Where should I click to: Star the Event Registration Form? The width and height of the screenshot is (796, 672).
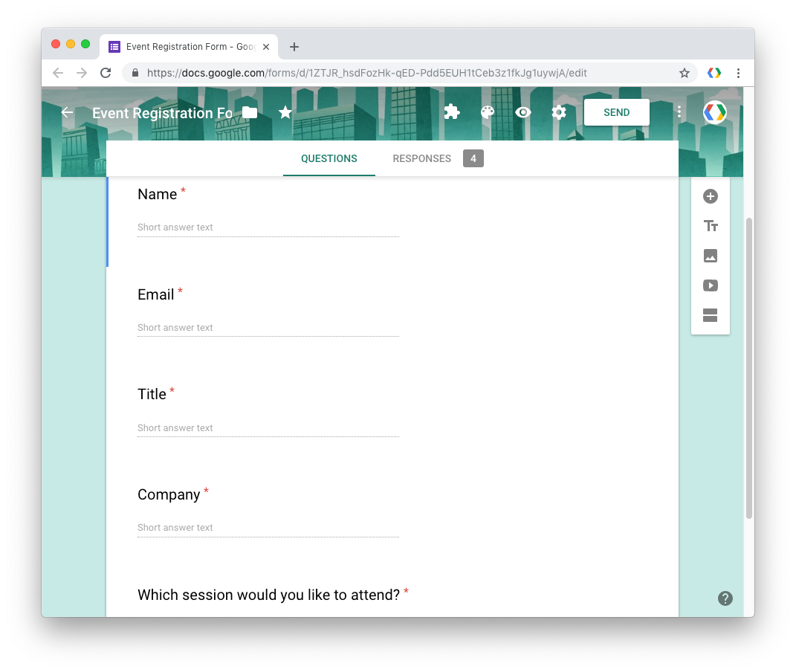tap(285, 112)
